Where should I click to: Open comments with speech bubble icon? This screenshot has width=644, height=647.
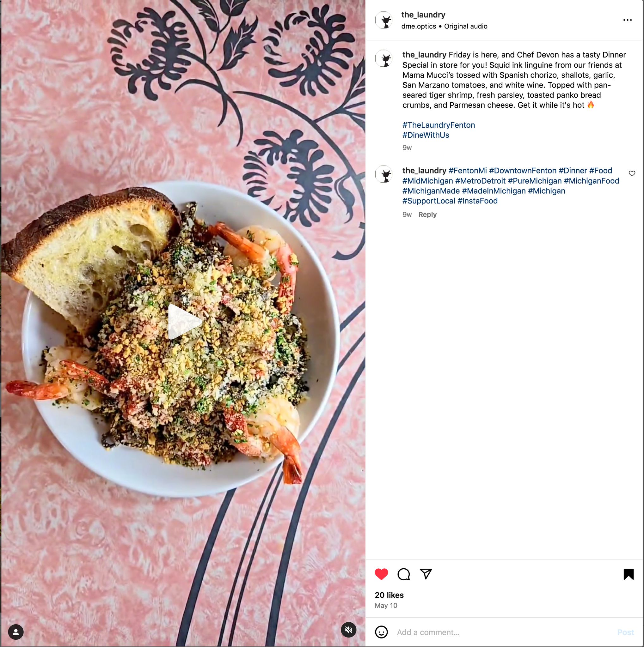pos(403,574)
